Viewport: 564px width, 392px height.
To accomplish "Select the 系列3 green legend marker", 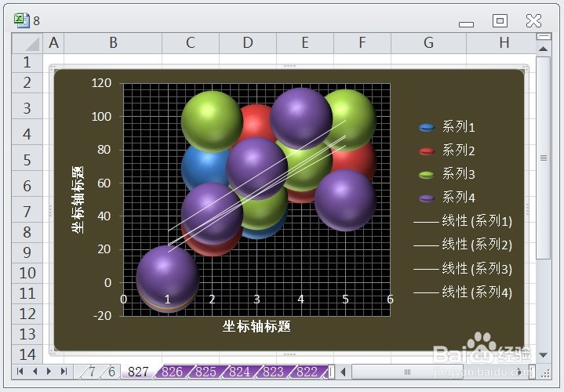I will (427, 175).
